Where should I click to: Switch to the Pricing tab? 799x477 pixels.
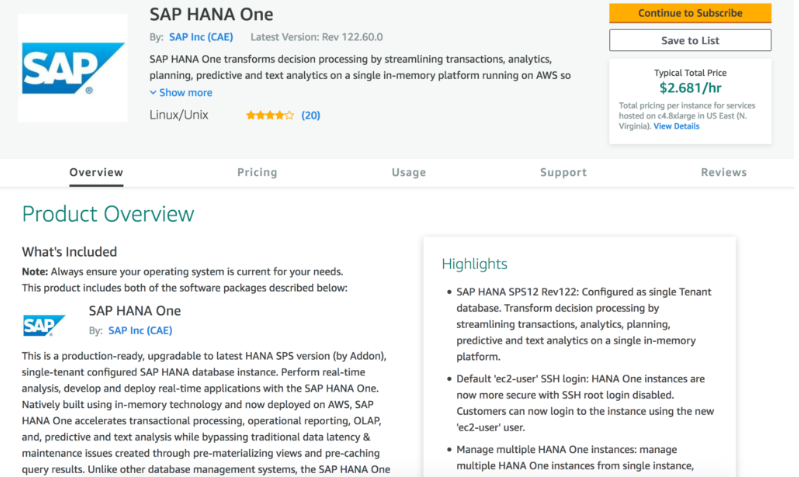pyautogui.click(x=257, y=172)
